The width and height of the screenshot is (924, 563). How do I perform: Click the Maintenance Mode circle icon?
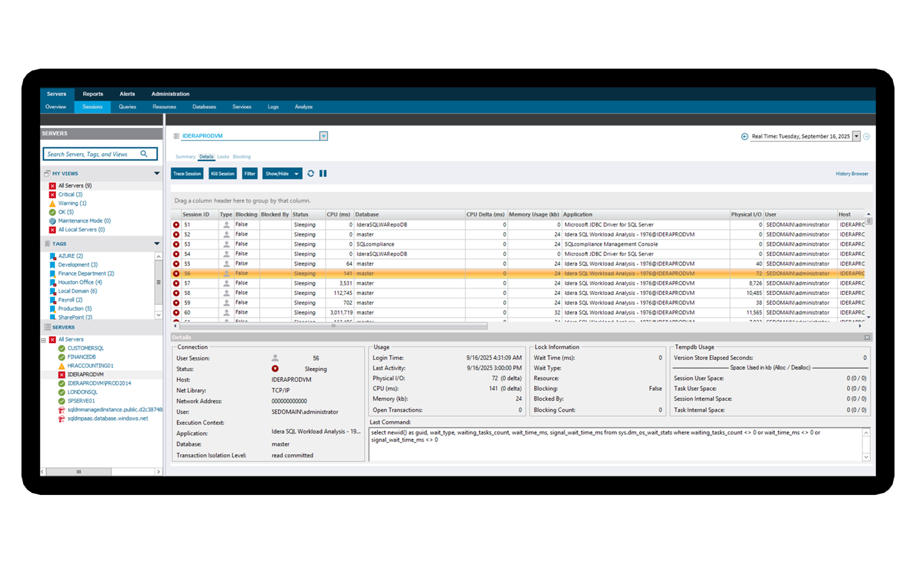(52, 221)
